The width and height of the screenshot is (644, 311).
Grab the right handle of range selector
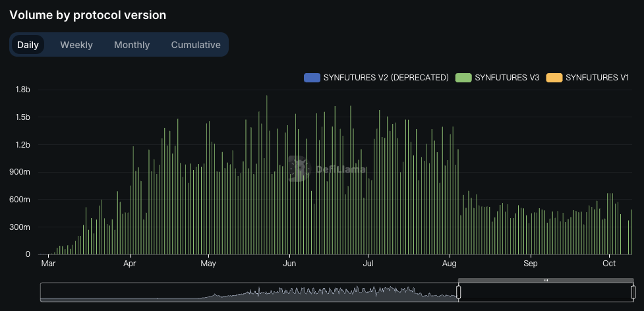coord(633,292)
